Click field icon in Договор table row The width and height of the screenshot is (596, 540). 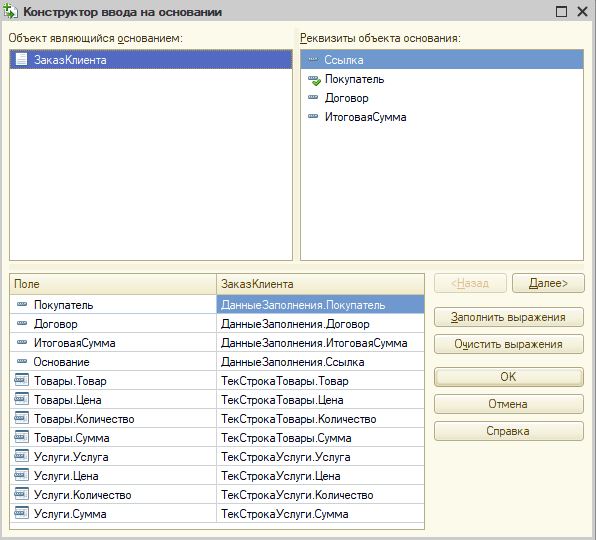click(22, 323)
